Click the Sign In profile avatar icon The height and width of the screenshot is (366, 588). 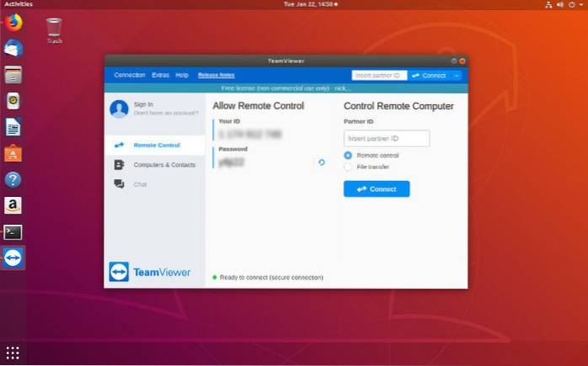click(120, 109)
